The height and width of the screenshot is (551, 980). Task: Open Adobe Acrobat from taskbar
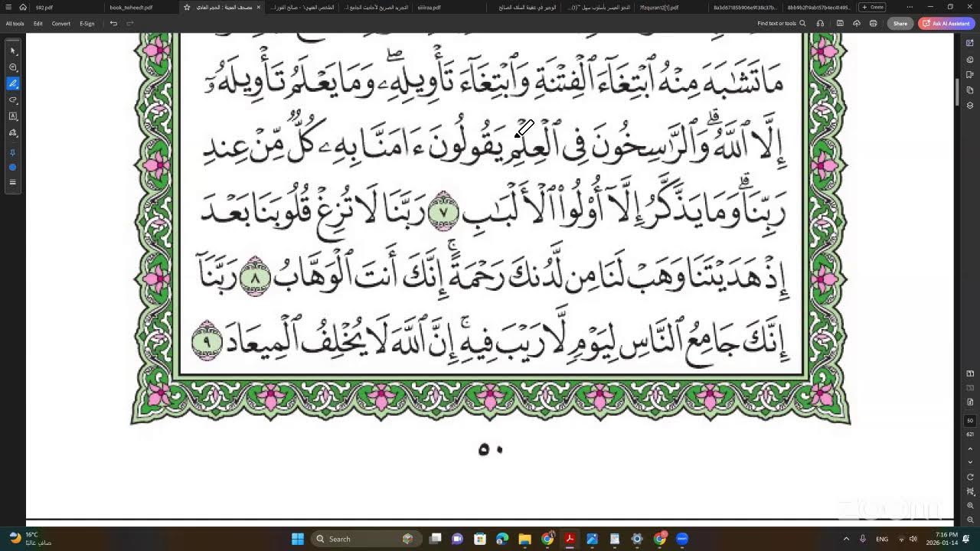(570, 539)
